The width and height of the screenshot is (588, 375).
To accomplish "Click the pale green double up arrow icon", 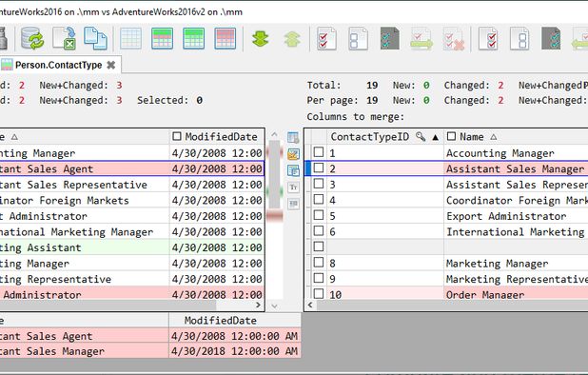I will (292, 39).
